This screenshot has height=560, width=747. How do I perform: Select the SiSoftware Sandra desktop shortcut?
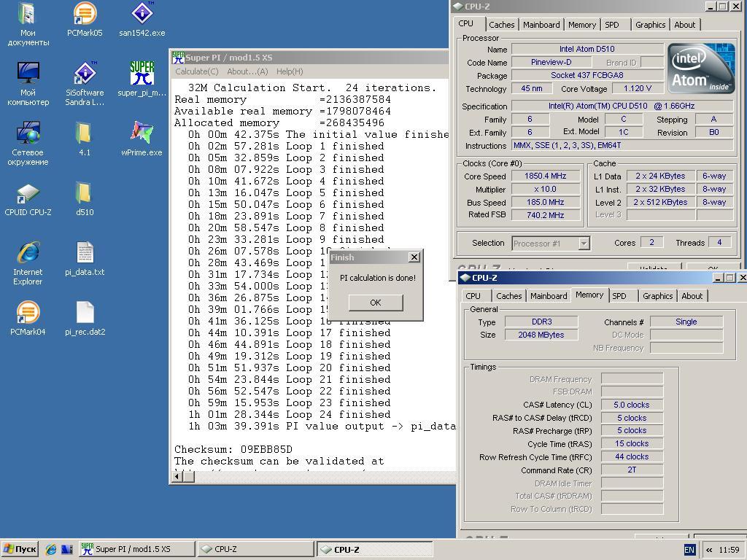85,85
